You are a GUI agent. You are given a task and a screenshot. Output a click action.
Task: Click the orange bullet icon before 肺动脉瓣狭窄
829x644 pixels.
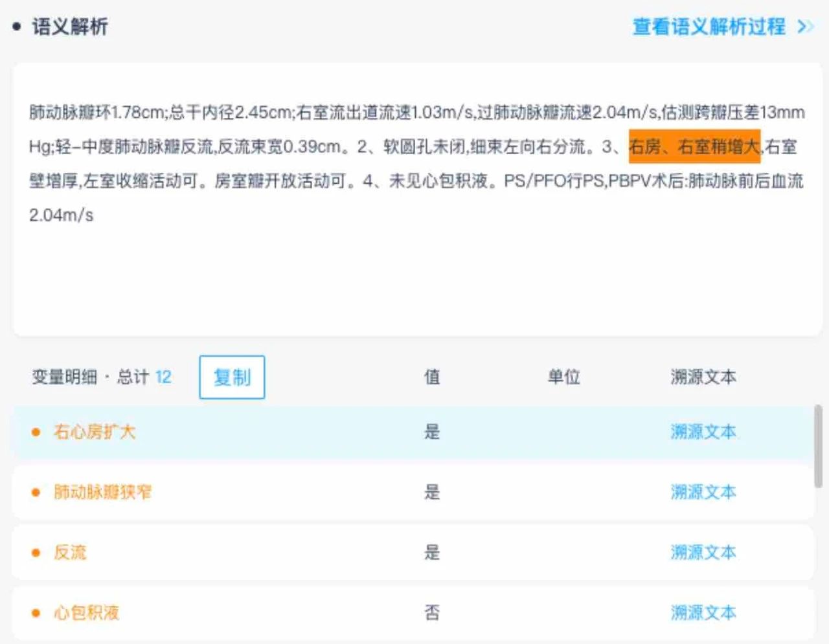tap(37, 492)
